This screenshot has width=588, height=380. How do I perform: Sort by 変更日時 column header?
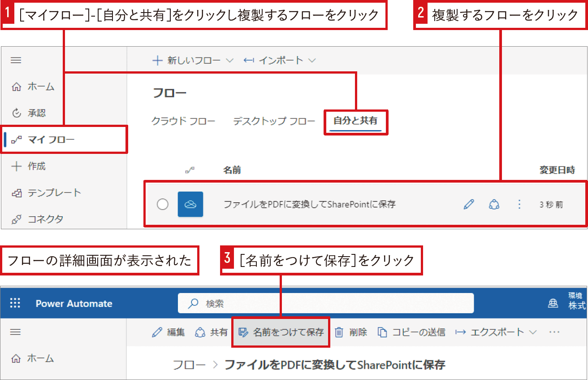tap(557, 170)
